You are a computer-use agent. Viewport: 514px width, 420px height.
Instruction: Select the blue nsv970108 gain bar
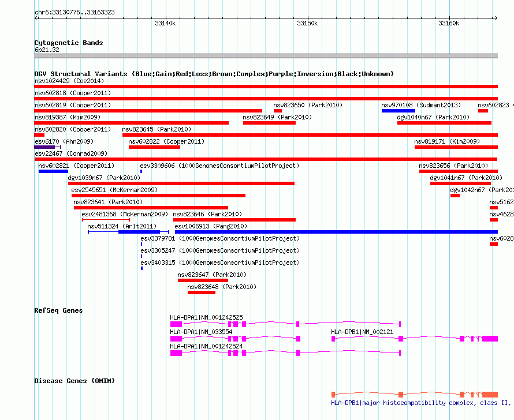pos(398,111)
